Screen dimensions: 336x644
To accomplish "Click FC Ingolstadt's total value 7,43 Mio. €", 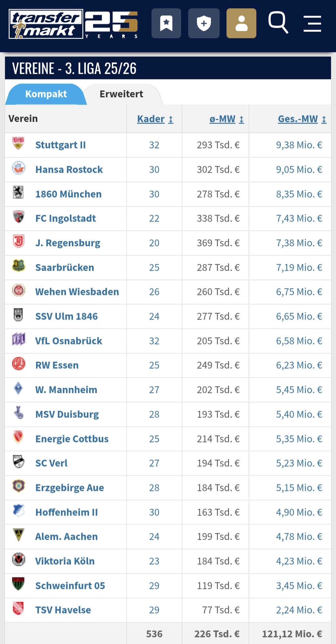I will click(299, 218).
